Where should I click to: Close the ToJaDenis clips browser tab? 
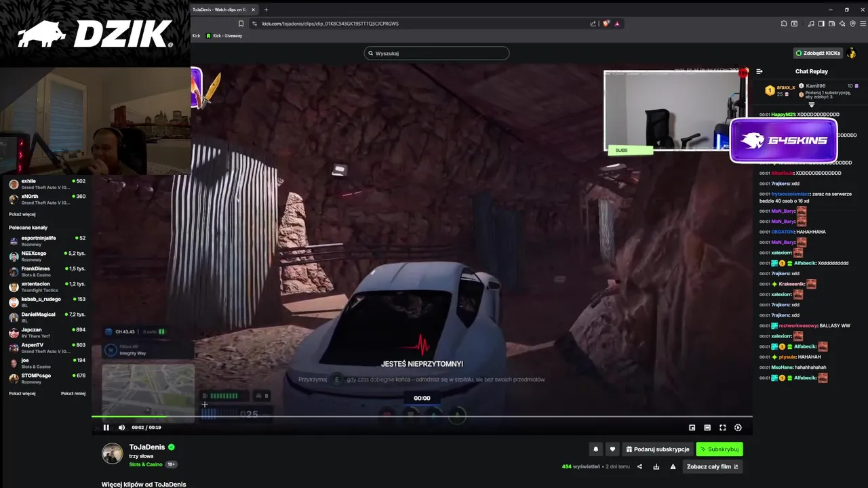pos(253,9)
